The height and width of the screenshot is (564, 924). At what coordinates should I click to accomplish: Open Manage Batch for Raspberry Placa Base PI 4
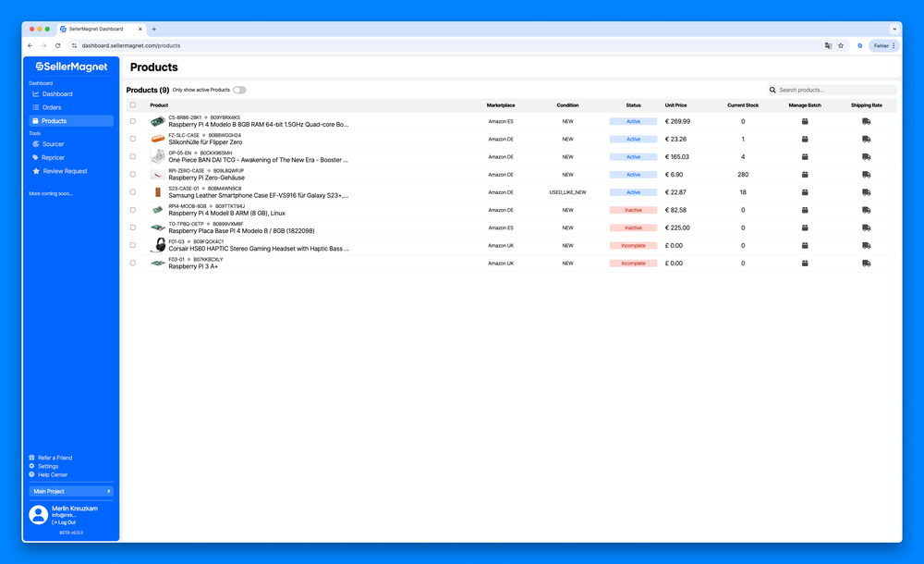tap(805, 227)
